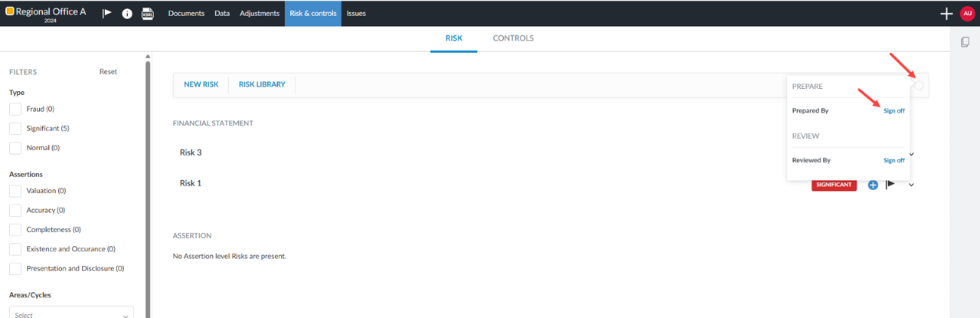Viewport: 980px width, 318px height.
Task: Expand the Risk 3 row chevron
Action: (x=912, y=154)
